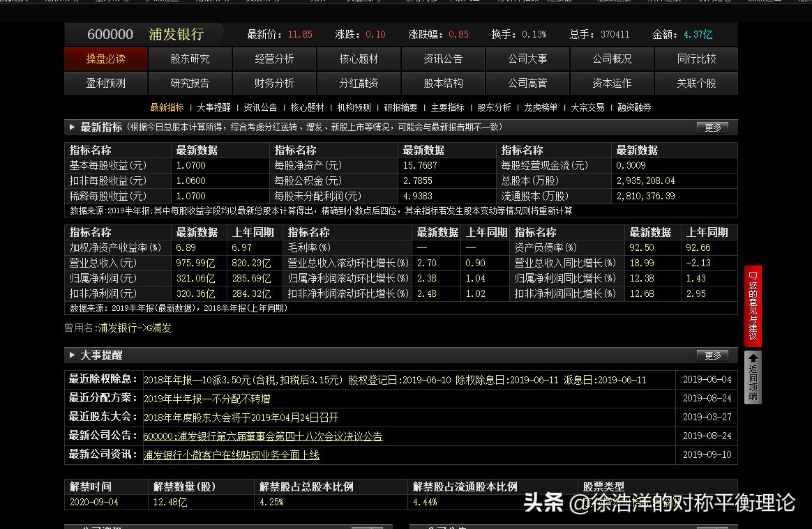Open 公司概况 tab
The width and height of the screenshot is (812, 529).
(x=612, y=59)
